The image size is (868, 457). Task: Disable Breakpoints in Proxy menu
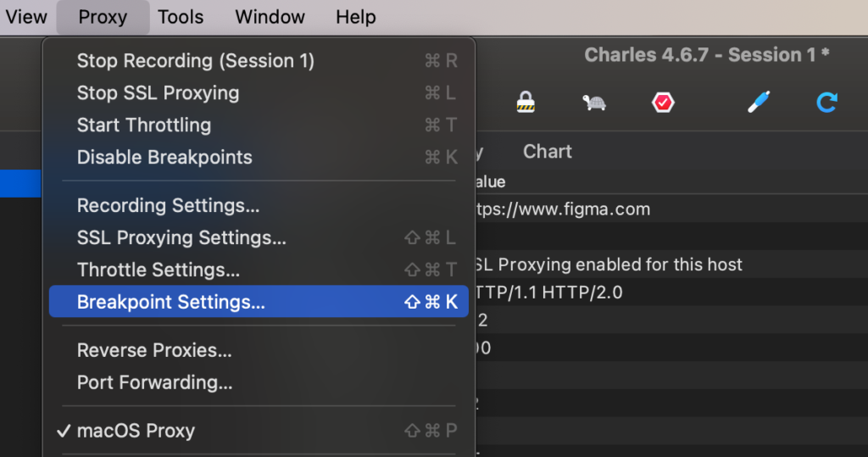click(164, 158)
